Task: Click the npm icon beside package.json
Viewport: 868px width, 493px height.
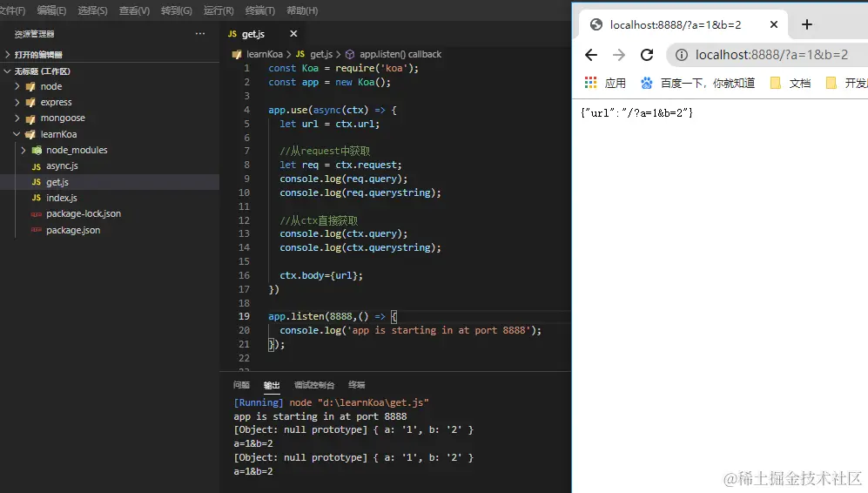Action: pos(36,230)
